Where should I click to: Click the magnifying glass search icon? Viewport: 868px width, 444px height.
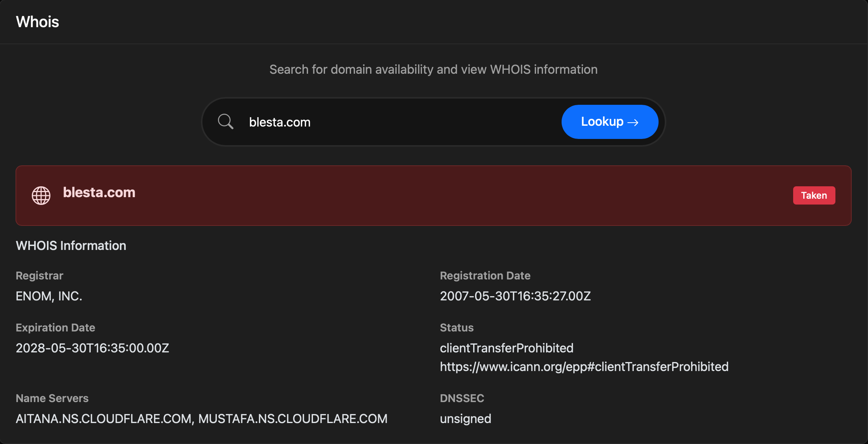pyautogui.click(x=225, y=121)
